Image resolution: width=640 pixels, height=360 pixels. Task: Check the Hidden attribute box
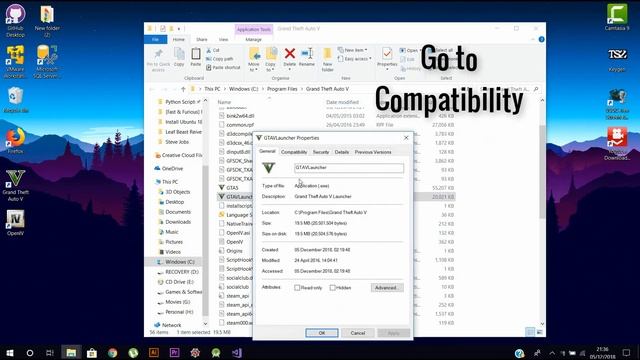(x=333, y=288)
